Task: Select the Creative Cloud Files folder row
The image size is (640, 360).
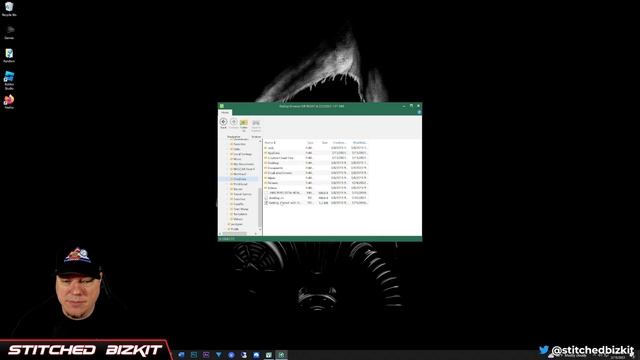Action: pyautogui.click(x=316, y=158)
